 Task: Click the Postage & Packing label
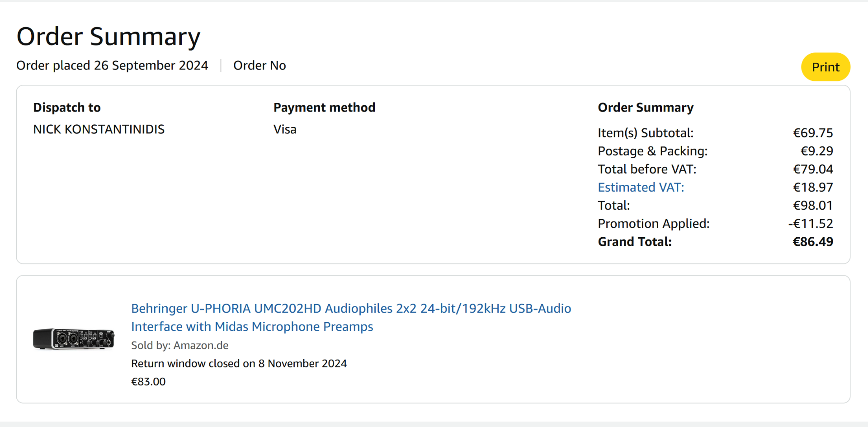click(x=652, y=151)
